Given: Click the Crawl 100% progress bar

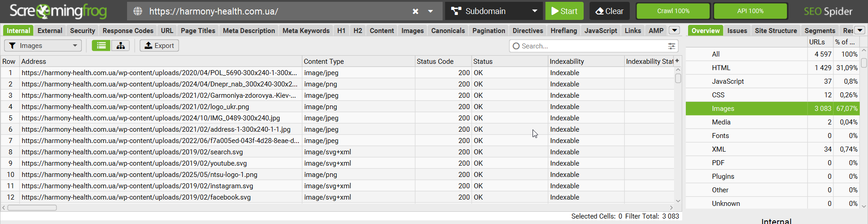Looking at the screenshot, I should click(x=673, y=11).
